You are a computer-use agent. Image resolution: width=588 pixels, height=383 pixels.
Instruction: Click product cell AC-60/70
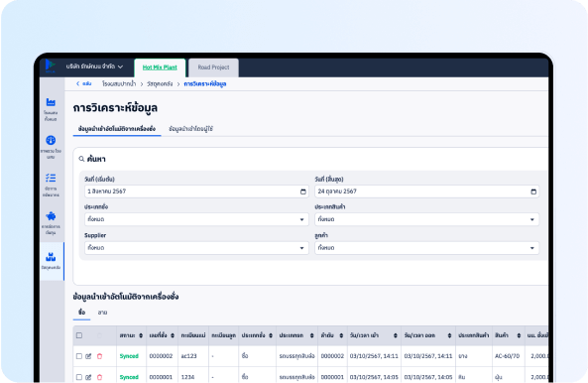[x=507, y=356]
